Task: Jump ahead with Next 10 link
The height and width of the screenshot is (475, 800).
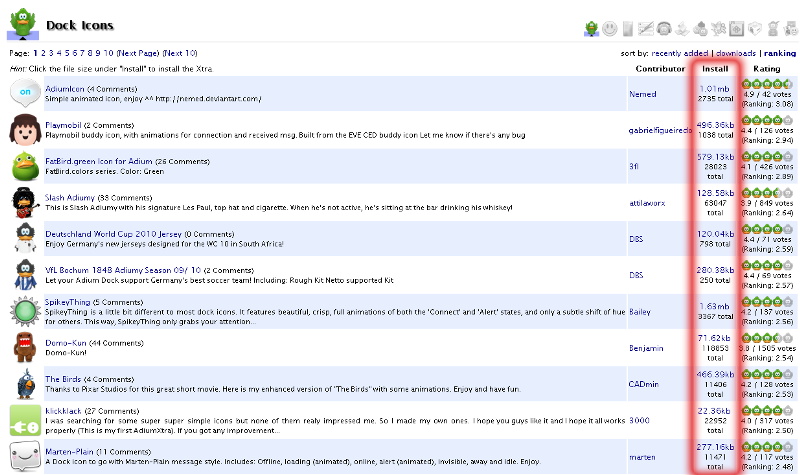Action: (x=180, y=53)
